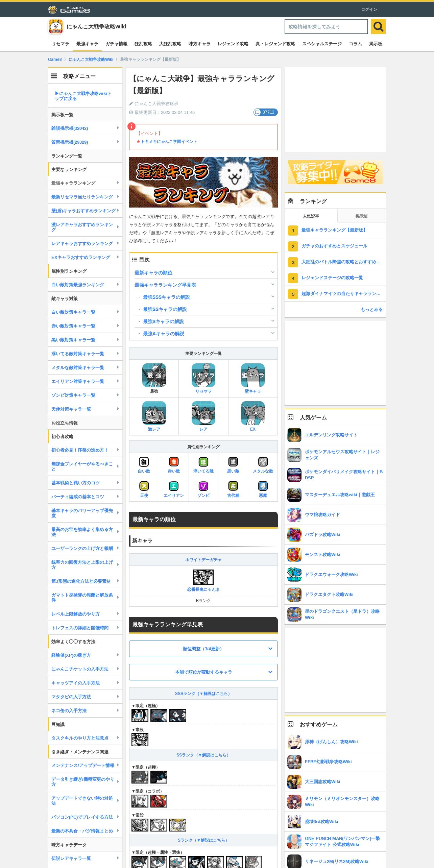Image resolution: width=434 pixels, height=868 pixels.
Task: Expand 最強キャラランキング早見表 chevron in contents
Action: 273,284
